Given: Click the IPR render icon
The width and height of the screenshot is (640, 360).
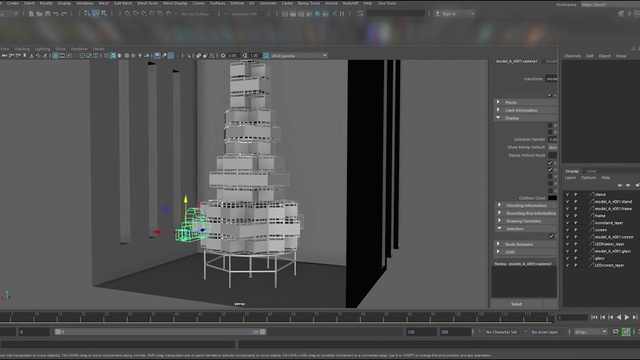Looking at the screenshot, I should [x=301, y=14].
